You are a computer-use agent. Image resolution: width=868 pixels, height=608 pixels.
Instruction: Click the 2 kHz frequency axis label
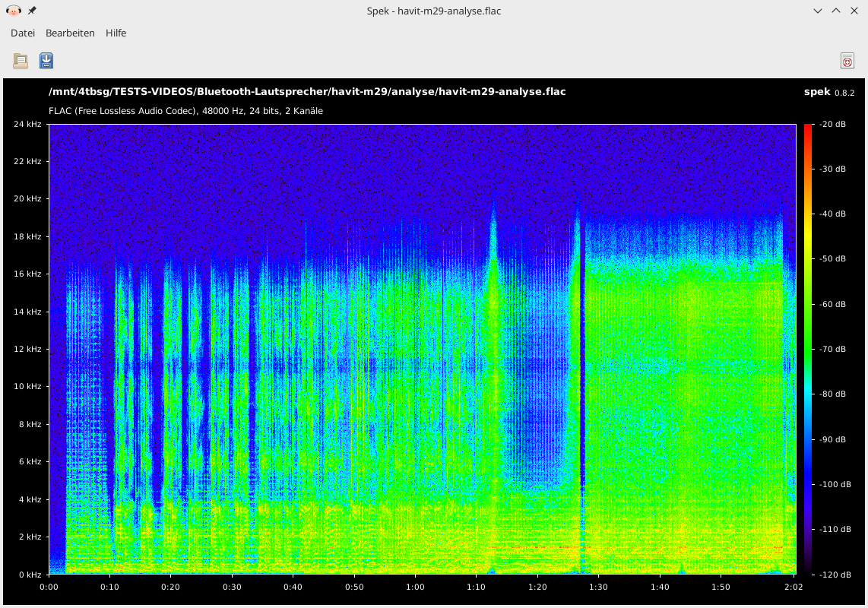tap(30, 537)
